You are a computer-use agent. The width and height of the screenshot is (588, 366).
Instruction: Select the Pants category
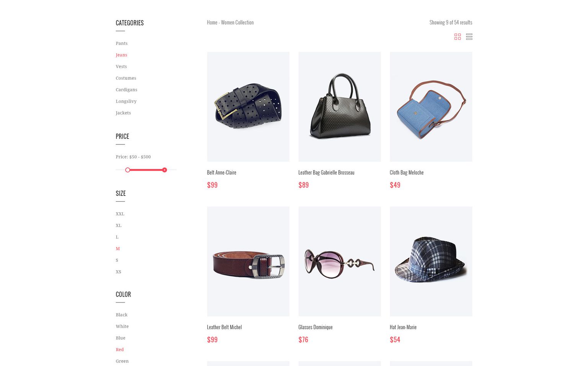(x=121, y=43)
